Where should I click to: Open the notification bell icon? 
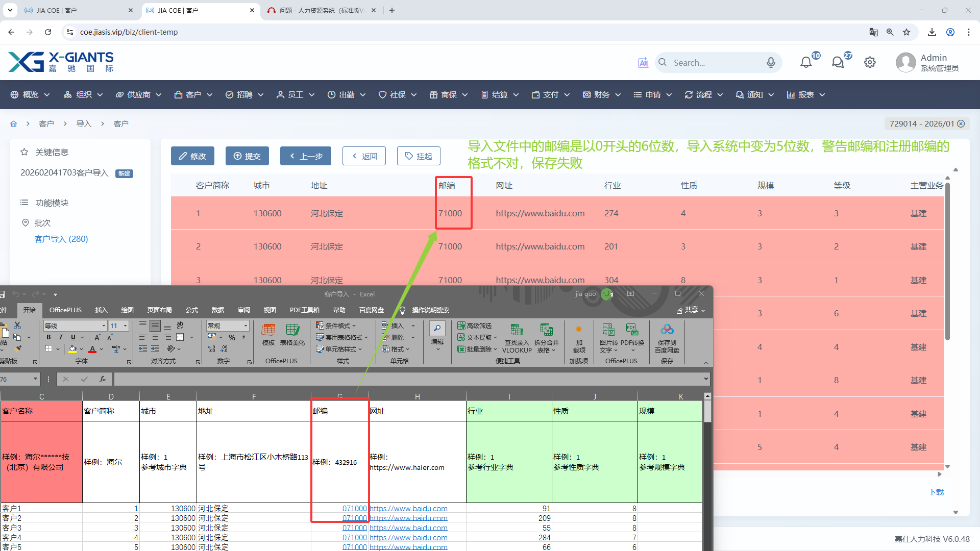click(x=805, y=62)
